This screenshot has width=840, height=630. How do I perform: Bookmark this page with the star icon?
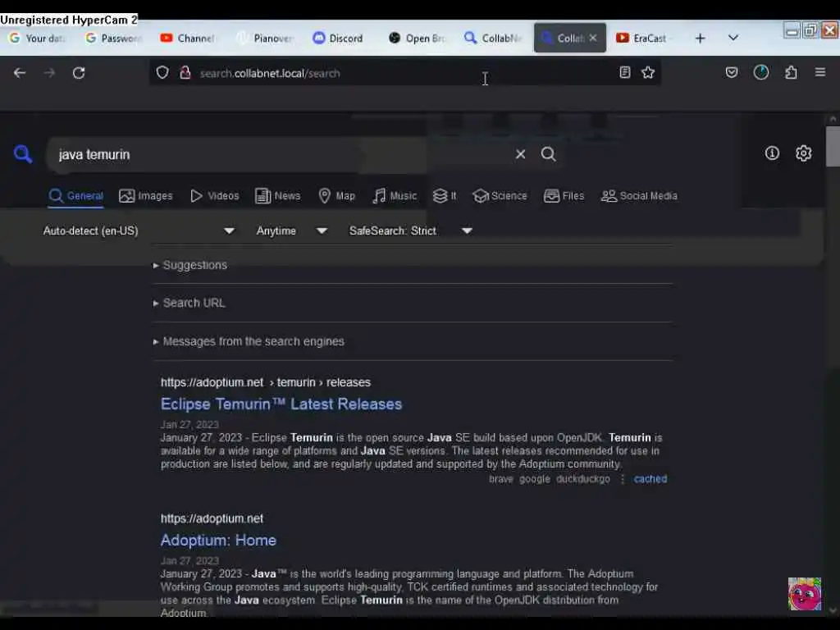(648, 72)
